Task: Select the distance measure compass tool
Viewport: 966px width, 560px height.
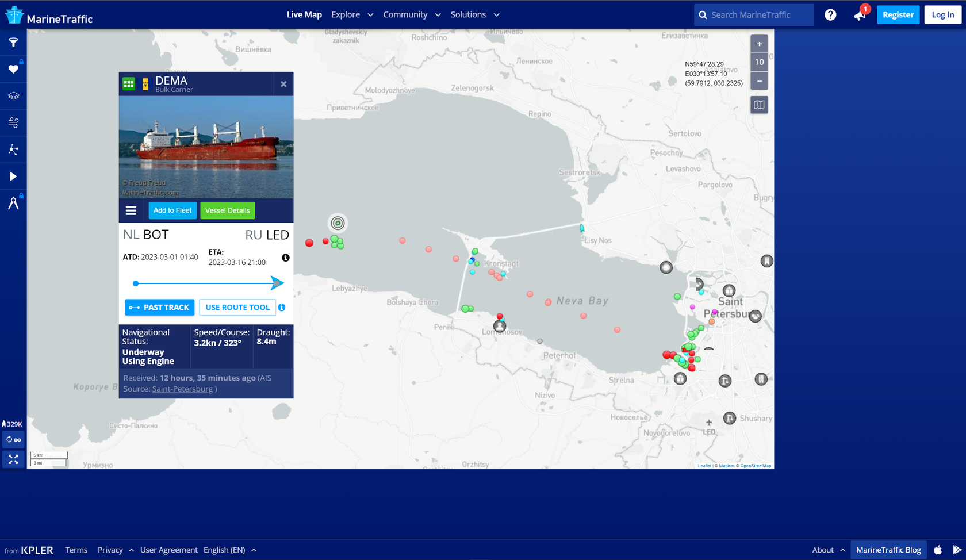Action: (x=13, y=203)
